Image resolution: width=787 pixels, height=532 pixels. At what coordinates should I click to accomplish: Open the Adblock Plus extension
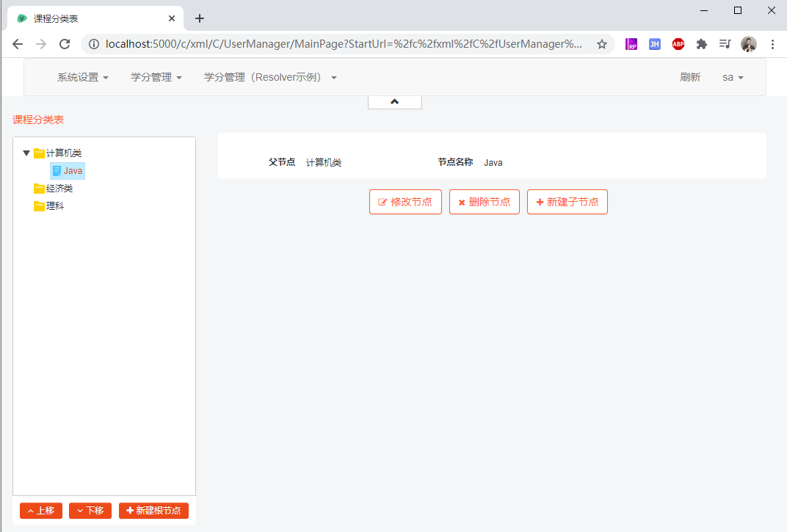(x=678, y=44)
